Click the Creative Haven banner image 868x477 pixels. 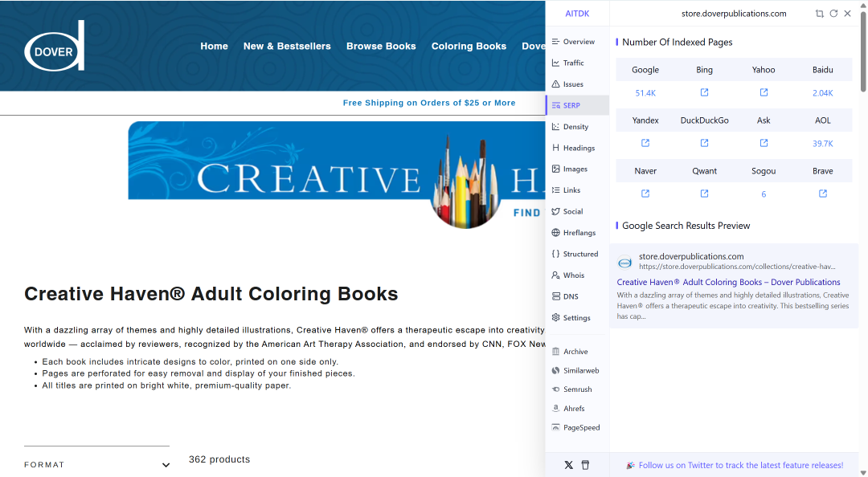point(337,174)
